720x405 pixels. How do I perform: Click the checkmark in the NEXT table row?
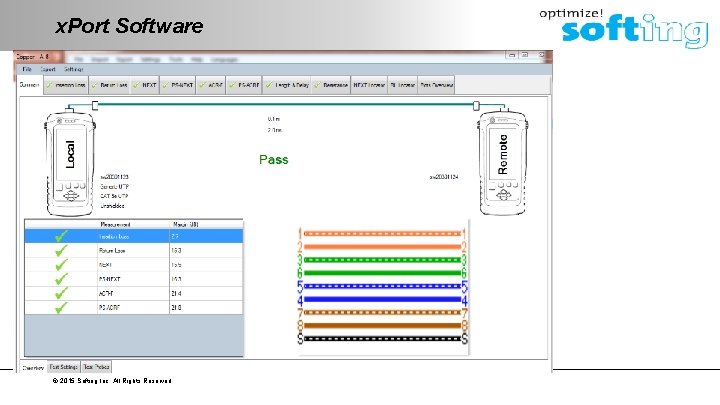pos(61,265)
